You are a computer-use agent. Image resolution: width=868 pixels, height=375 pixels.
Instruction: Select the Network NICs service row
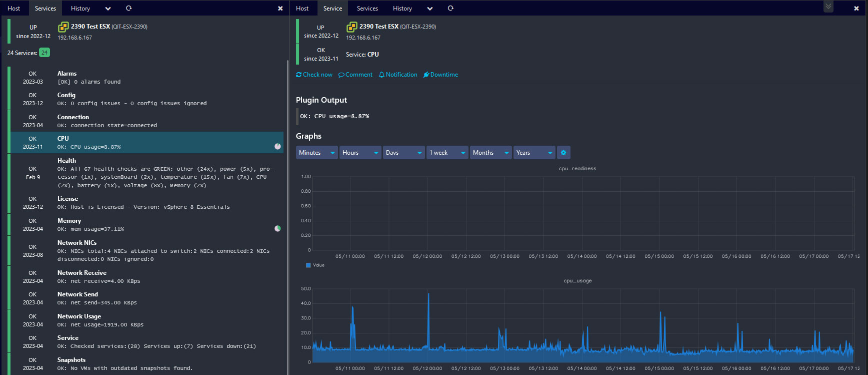tap(145, 250)
